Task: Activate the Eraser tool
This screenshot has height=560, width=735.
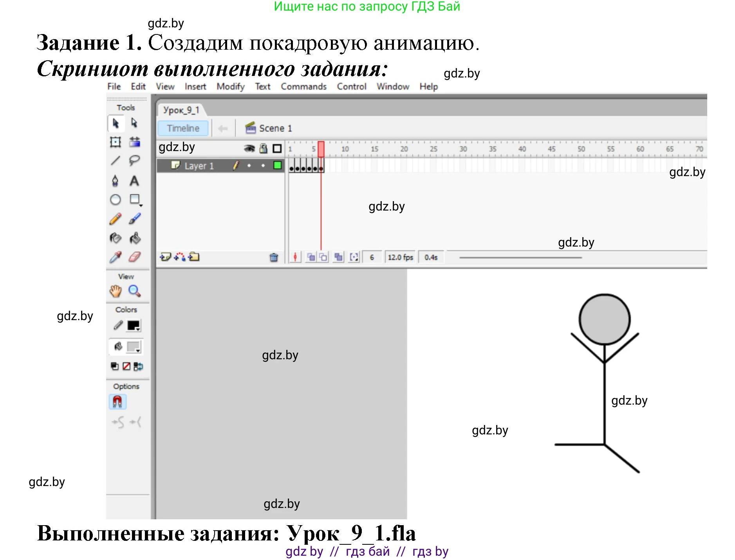Action: [135, 257]
